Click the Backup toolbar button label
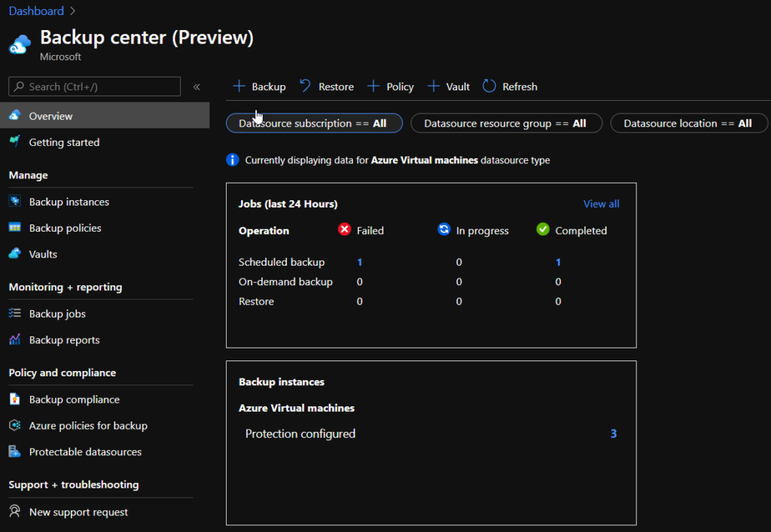Screen dimensions: 771x532 [269, 87]
